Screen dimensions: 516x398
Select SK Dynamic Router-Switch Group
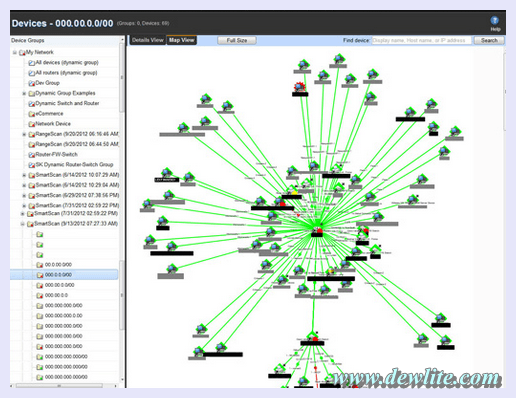(74, 165)
